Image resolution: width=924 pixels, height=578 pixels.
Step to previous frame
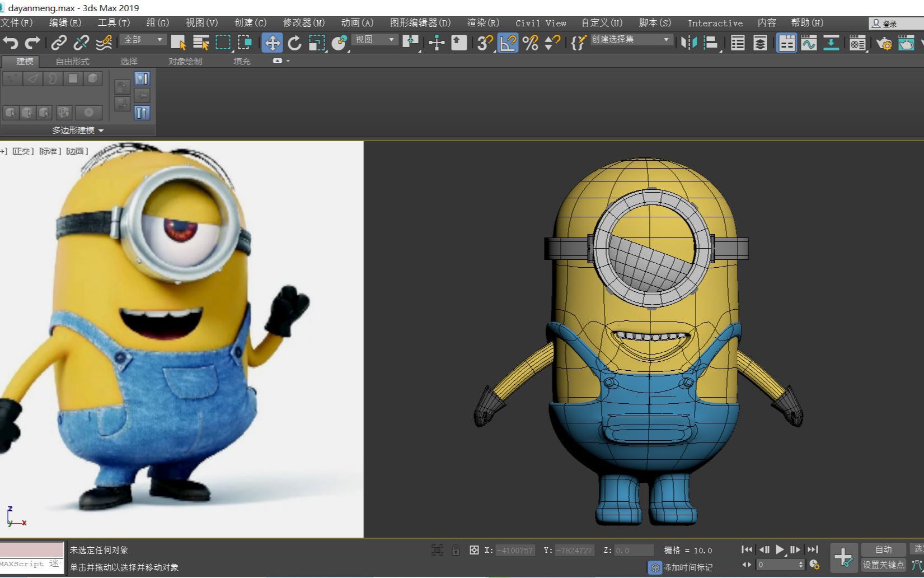pyautogui.click(x=764, y=550)
